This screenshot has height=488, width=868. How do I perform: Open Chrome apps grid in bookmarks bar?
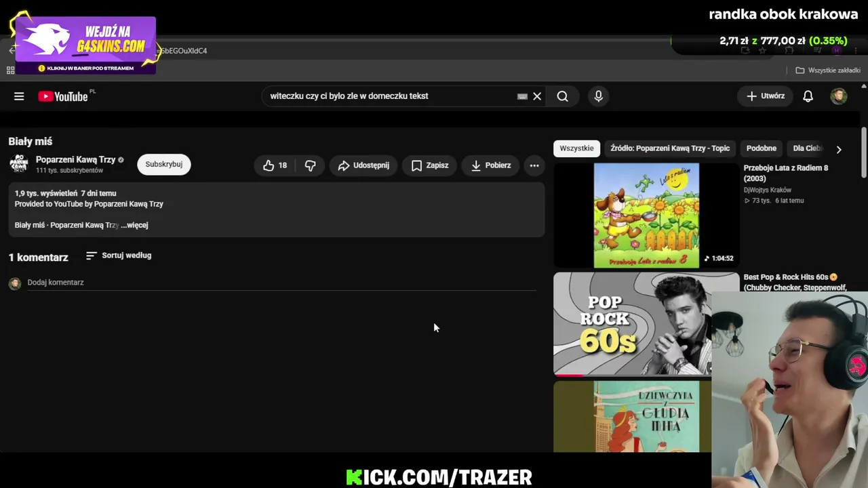pos(11,70)
